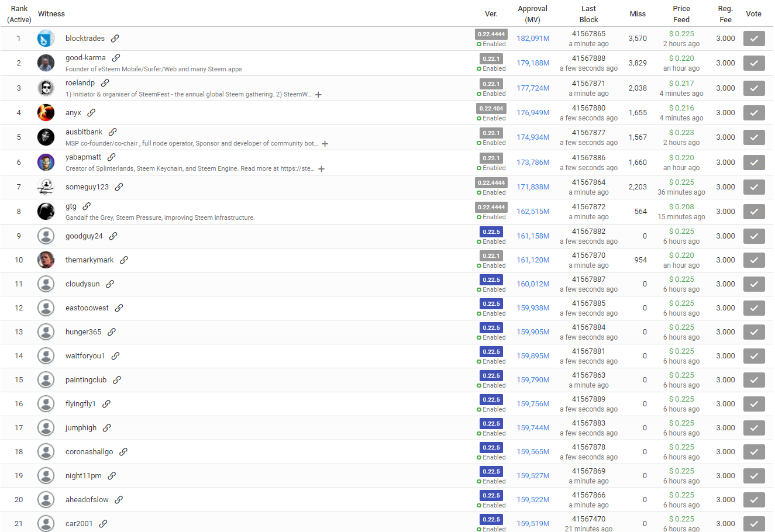The image size is (775, 532).
Task: Expand yabapmatt description text
Action: tap(321, 169)
